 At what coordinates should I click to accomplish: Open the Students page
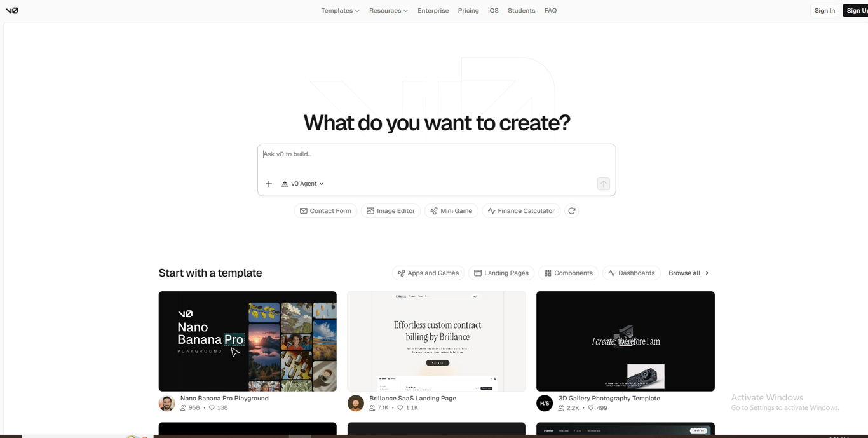pos(522,11)
